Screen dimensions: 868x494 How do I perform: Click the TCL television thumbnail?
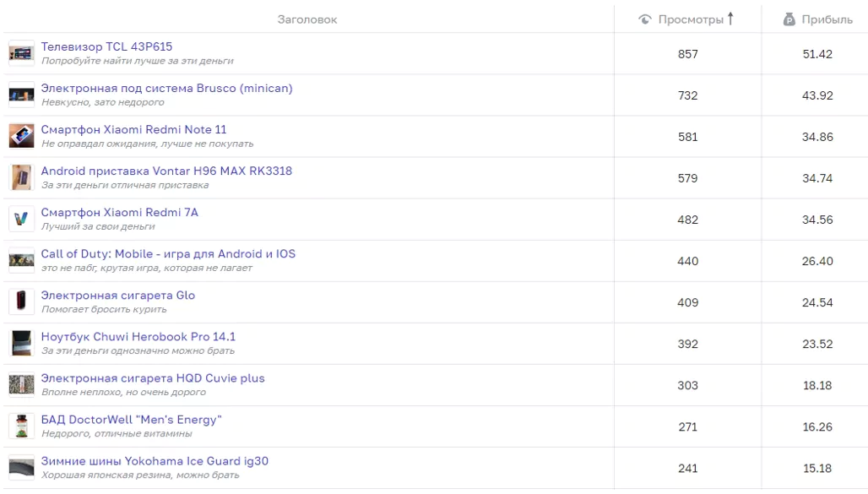pyautogui.click(x=22, y=53)
